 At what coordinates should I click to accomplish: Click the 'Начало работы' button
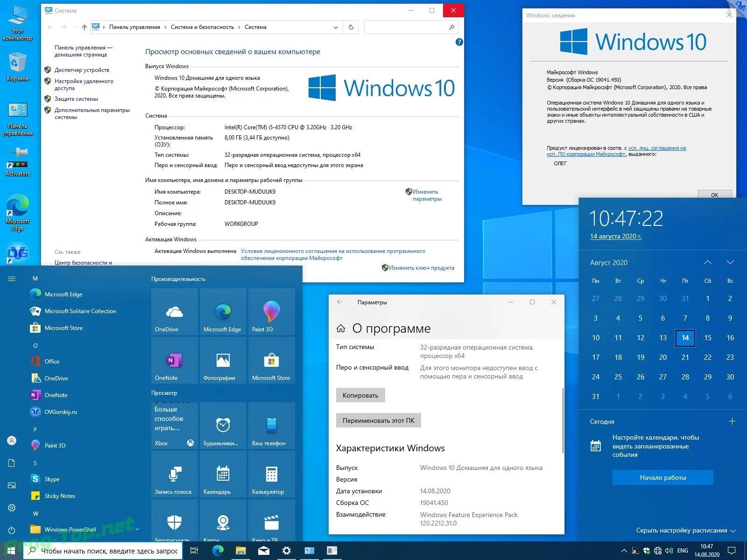[663, 477]
